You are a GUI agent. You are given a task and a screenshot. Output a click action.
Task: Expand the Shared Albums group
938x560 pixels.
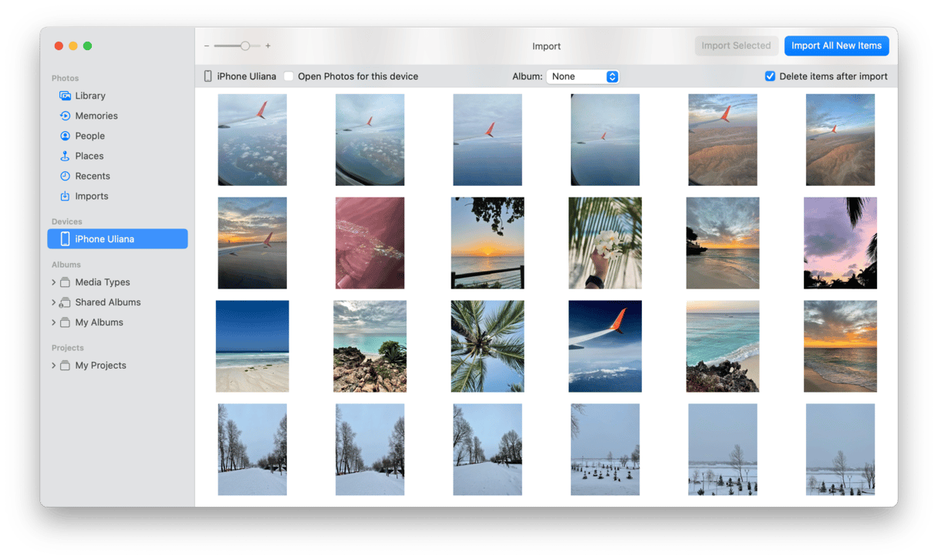pyautogui.click(x=53, y=302)
